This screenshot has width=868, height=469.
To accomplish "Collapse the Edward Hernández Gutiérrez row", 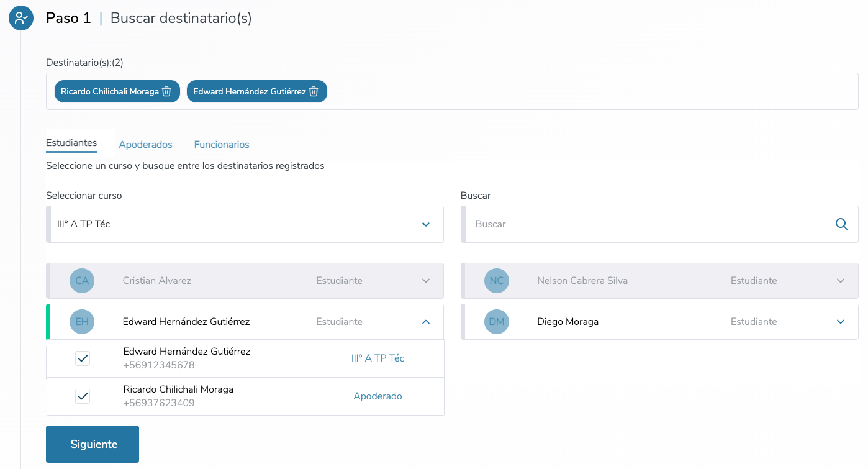I will (426, 322).
